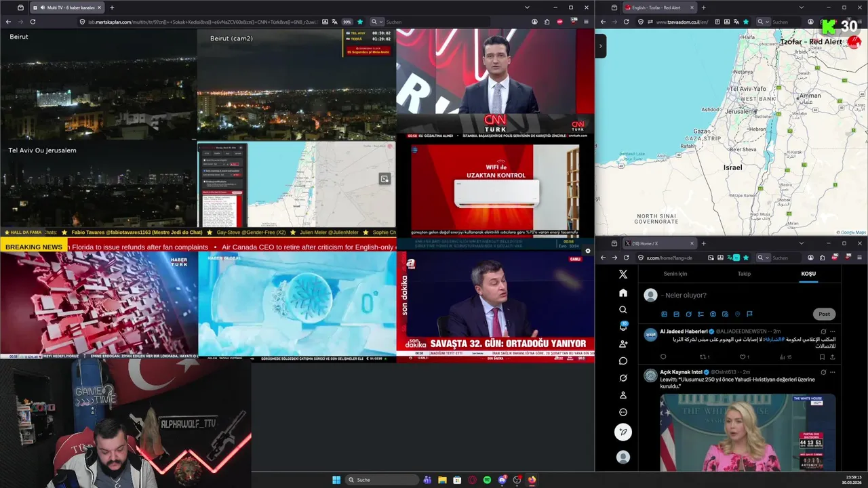The image size is (868, 488).
Task: Open Discord from the taskbar
Action: coord(502,480)
